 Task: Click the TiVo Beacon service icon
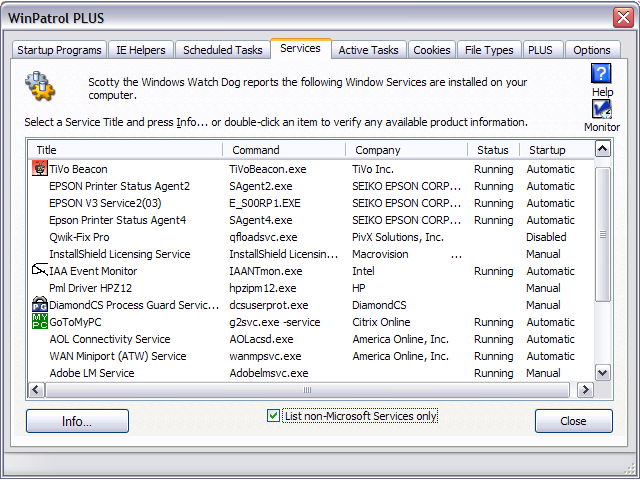[40, 169]
